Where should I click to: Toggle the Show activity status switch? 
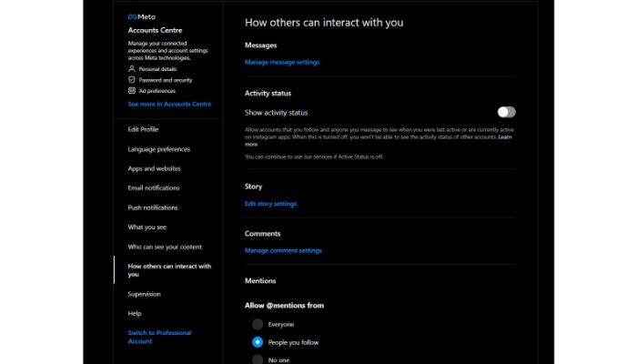[x=506, y=112]
